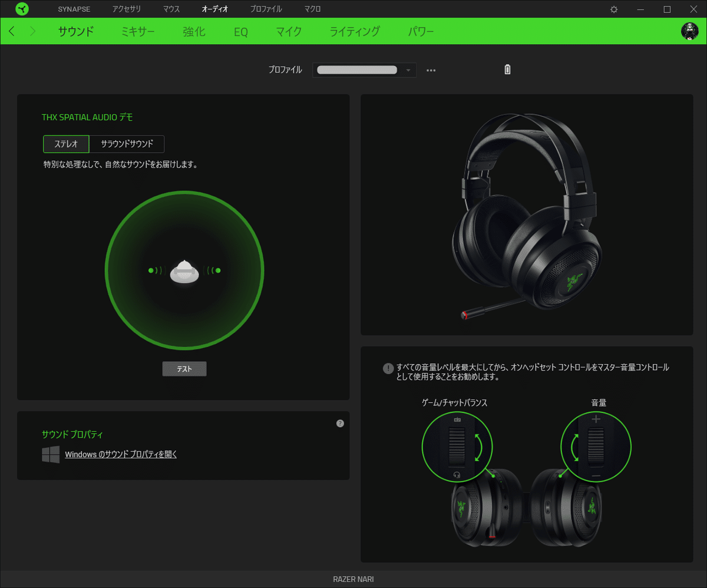Click the battery status icon
This screenshot has width=707, height=588.
coord(507,70)
